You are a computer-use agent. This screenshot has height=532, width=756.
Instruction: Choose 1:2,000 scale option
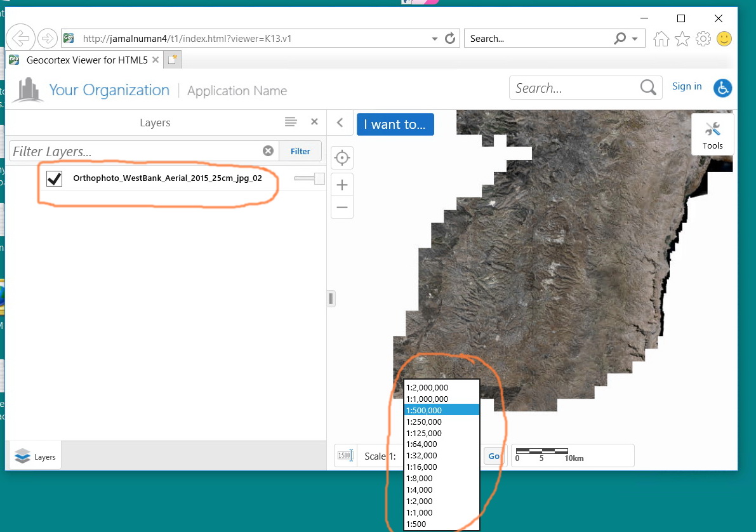click(442, 502)
